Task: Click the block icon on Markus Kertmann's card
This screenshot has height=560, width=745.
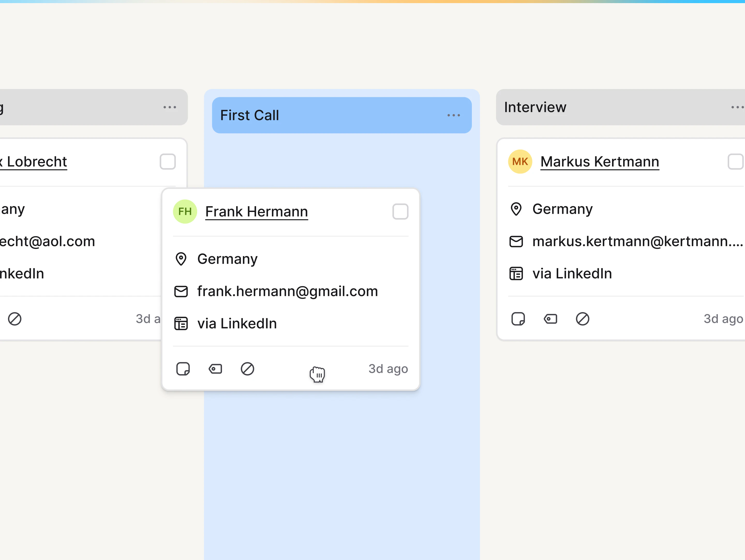Action: tap(583, 319)
